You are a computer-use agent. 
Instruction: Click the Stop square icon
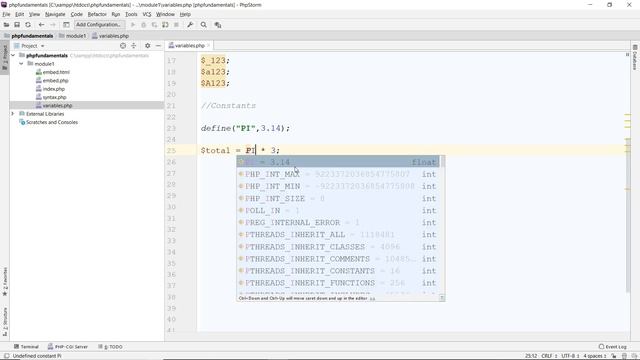click(176, 25)
